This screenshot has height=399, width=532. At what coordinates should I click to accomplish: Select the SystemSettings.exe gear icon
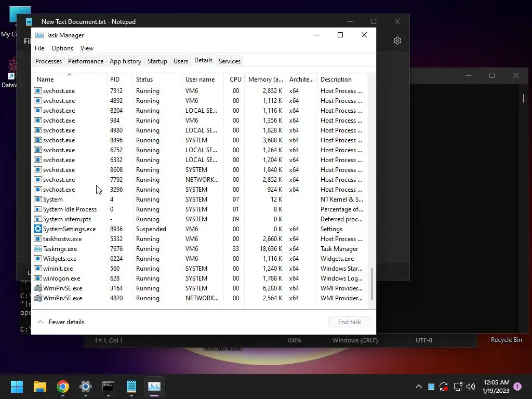click(38, 229)
